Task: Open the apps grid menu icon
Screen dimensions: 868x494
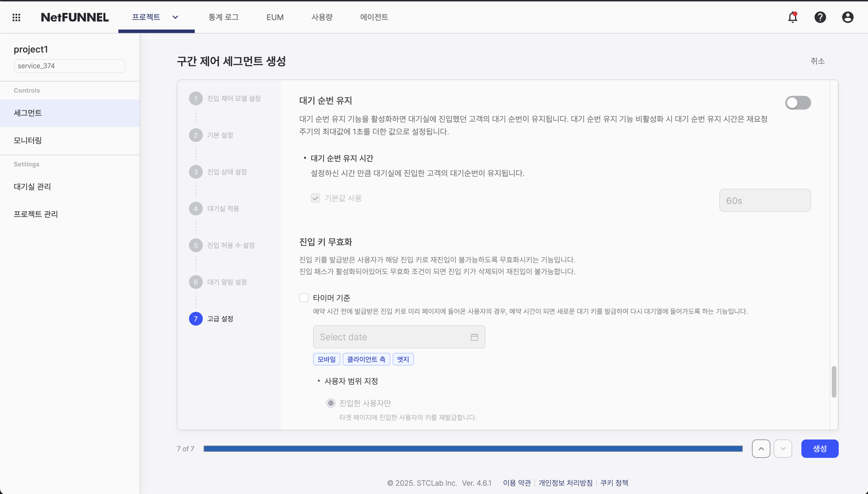Action: (x=16, y=17)
